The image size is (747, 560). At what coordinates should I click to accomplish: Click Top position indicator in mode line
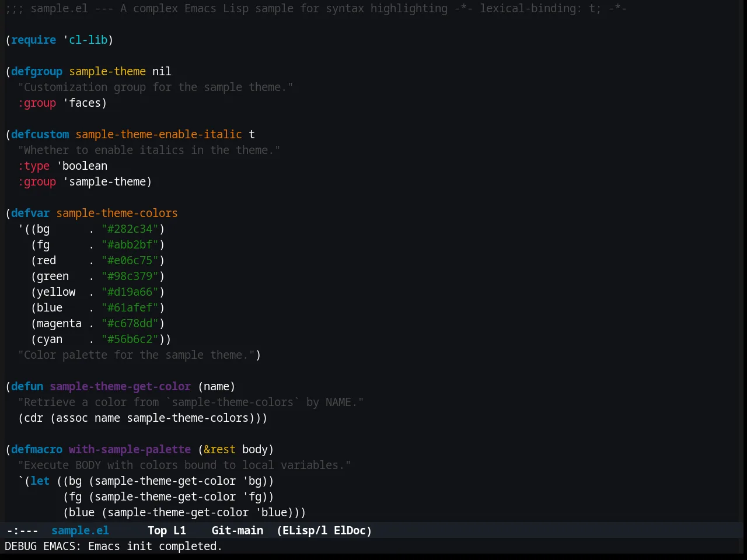pyautogui.click(x=157, y=530)
